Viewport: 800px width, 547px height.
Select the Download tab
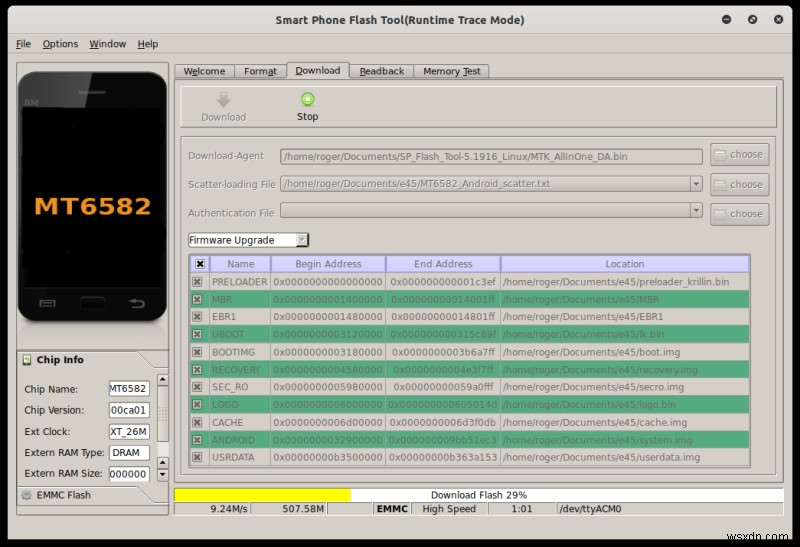[x=318, y=70]
